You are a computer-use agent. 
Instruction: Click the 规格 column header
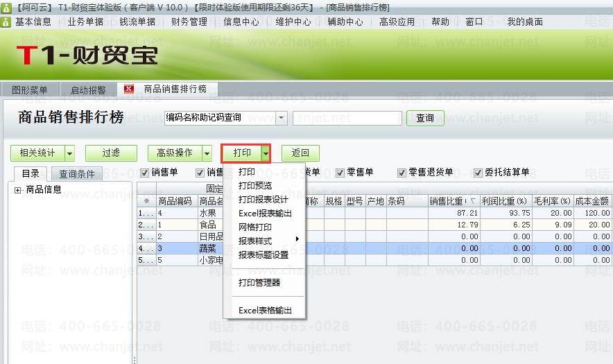click(x=334, y=201)
